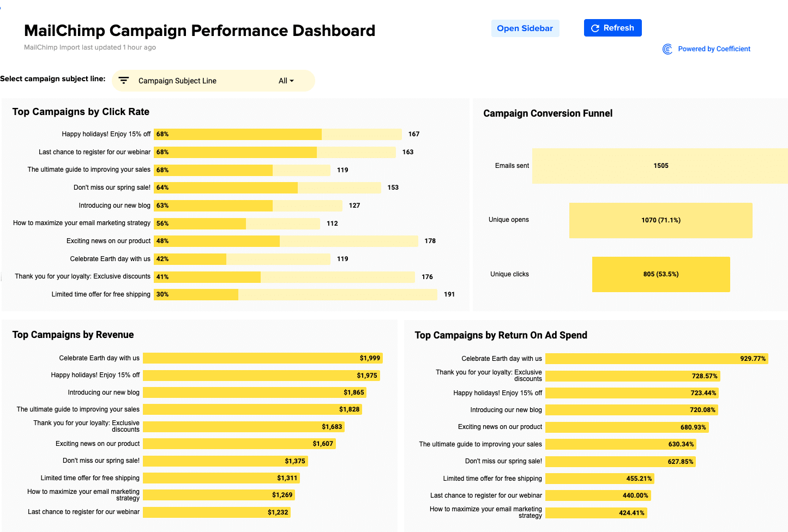The image size is (788, 532).
Task: Click the filter icon beside Campaign Subject Line
Action: pos(124,81)
